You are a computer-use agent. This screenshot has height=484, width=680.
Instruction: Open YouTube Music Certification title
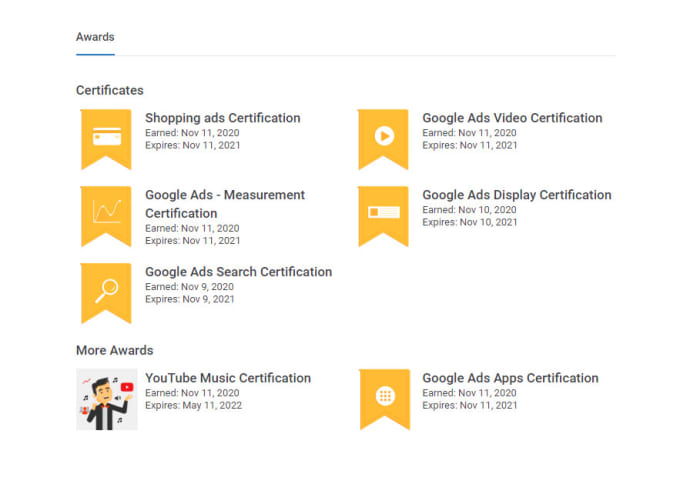[228, 378]
